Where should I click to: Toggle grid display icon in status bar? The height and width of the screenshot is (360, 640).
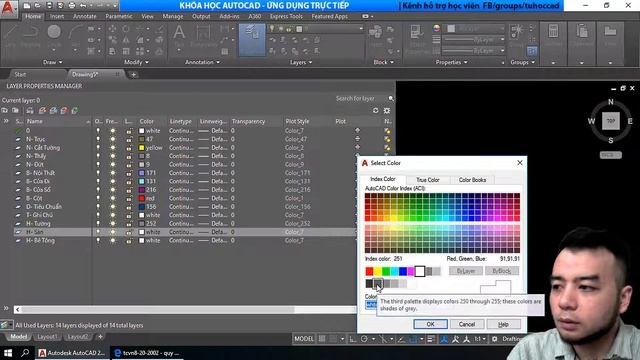coord(322,339)
